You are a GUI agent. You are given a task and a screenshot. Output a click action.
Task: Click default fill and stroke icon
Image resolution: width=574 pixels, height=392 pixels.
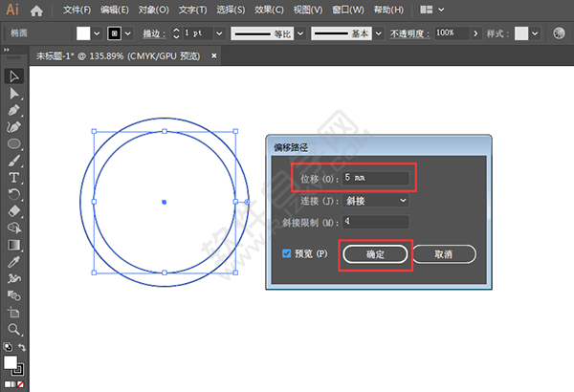tap(8, 347)
